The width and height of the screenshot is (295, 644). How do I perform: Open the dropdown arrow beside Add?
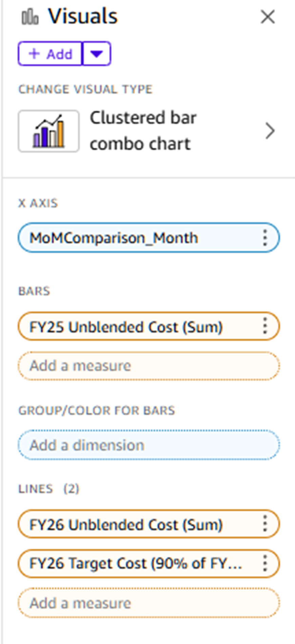[x=97, y=54]
